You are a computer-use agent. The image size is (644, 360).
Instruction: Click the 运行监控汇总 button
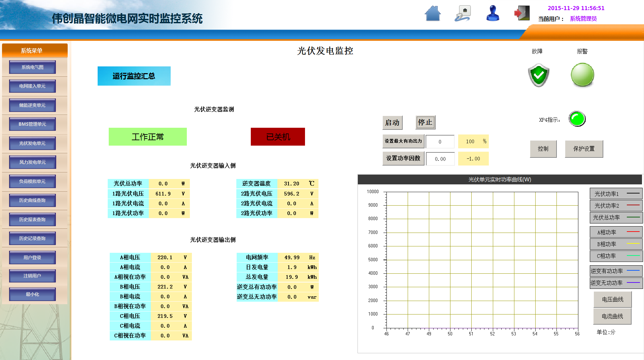point(134,76)
